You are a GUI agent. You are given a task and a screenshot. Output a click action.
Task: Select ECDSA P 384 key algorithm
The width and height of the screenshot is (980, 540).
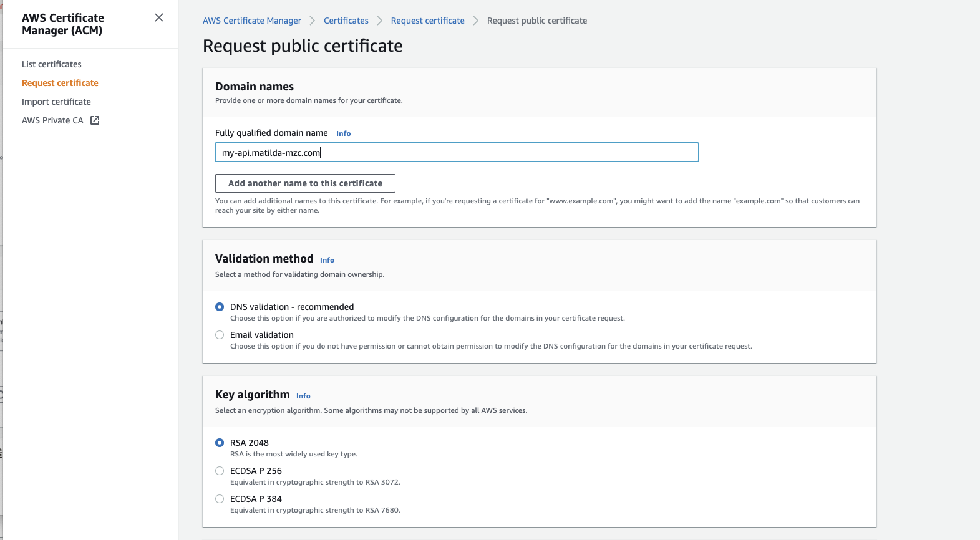click(x=220, y=499)
